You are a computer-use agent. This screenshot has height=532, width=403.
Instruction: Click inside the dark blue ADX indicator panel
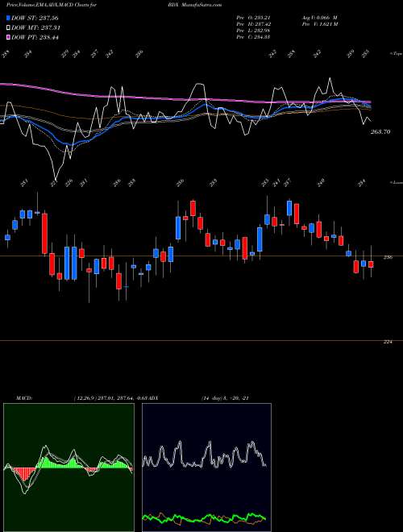tap(206, 468)
